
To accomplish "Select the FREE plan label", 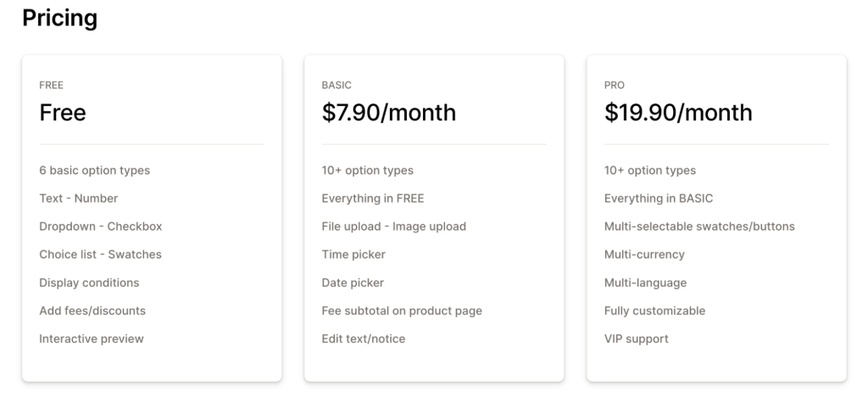I will 51,86.
